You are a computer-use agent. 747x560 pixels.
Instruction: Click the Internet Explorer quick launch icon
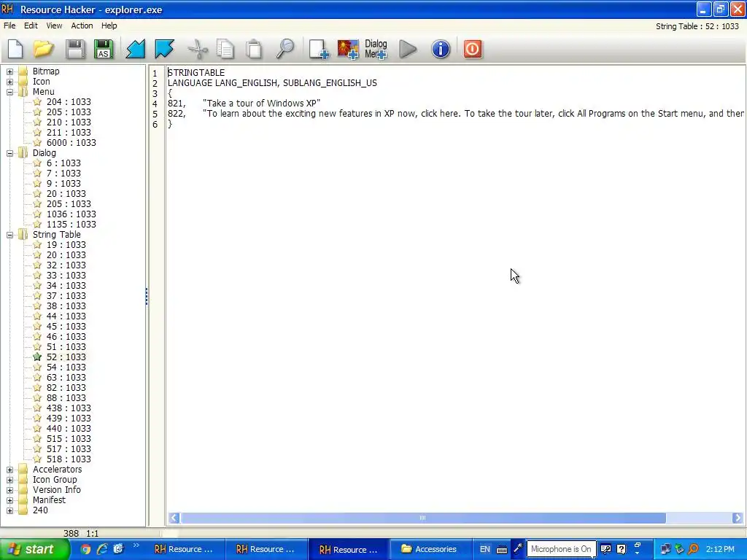[101, 549]
